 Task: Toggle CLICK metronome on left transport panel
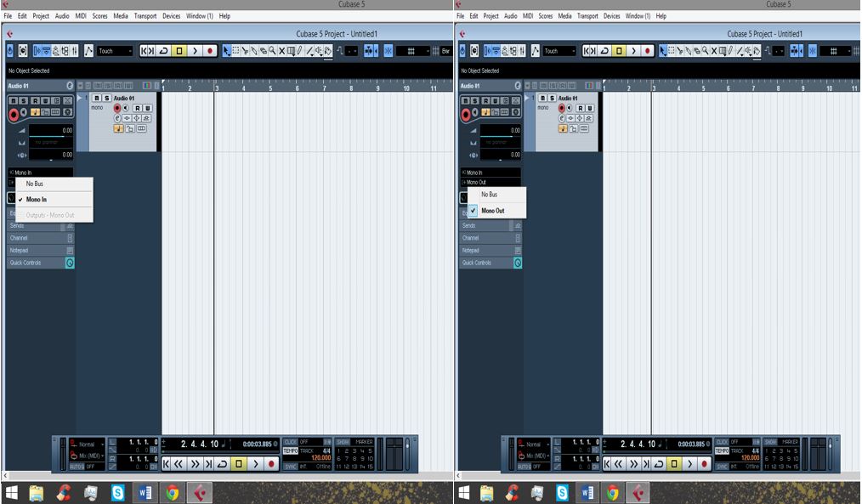[291, 441]
